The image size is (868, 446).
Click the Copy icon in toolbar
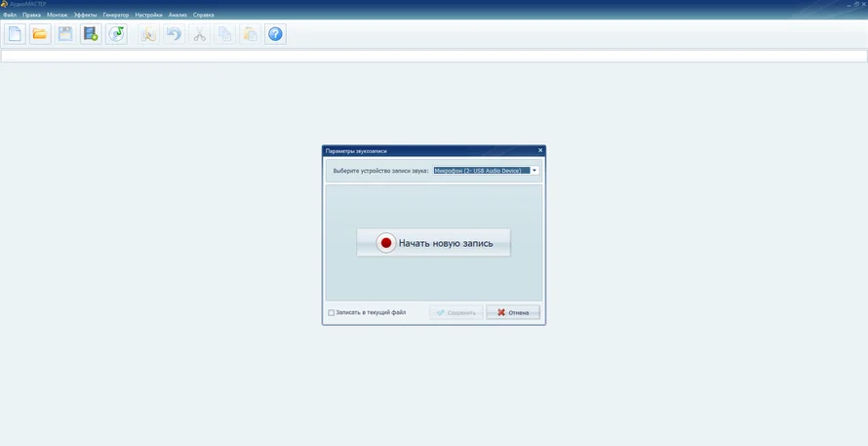[224, 34]
